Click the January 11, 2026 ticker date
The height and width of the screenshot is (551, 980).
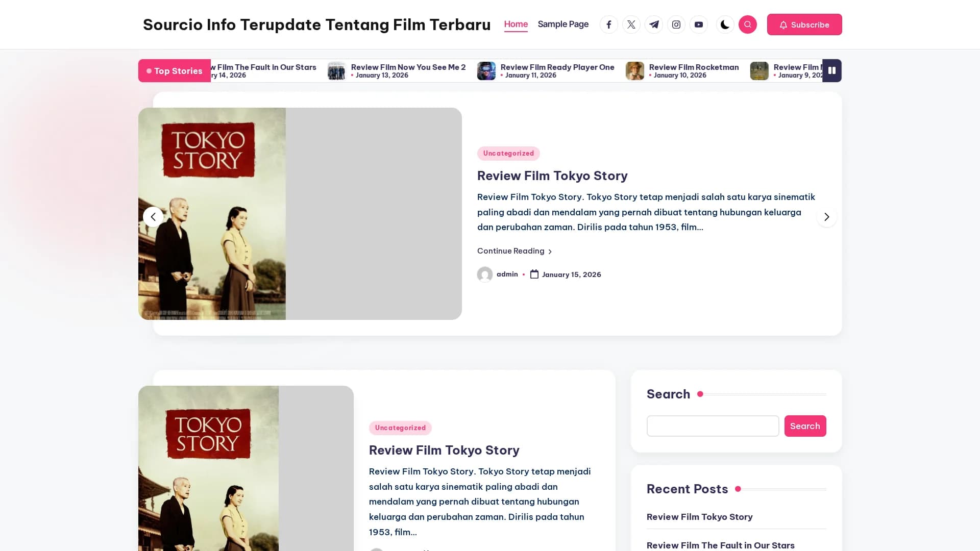(530, 76)
